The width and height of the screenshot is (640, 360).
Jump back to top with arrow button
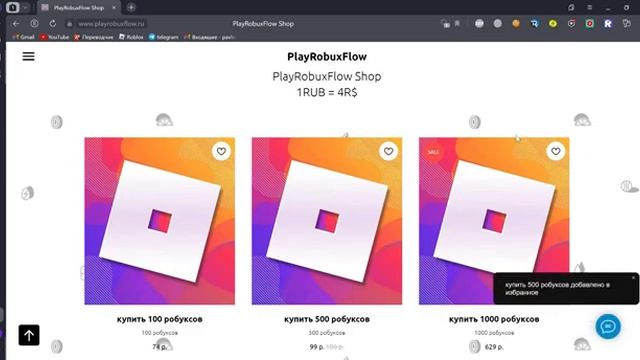tap(29, 335)
